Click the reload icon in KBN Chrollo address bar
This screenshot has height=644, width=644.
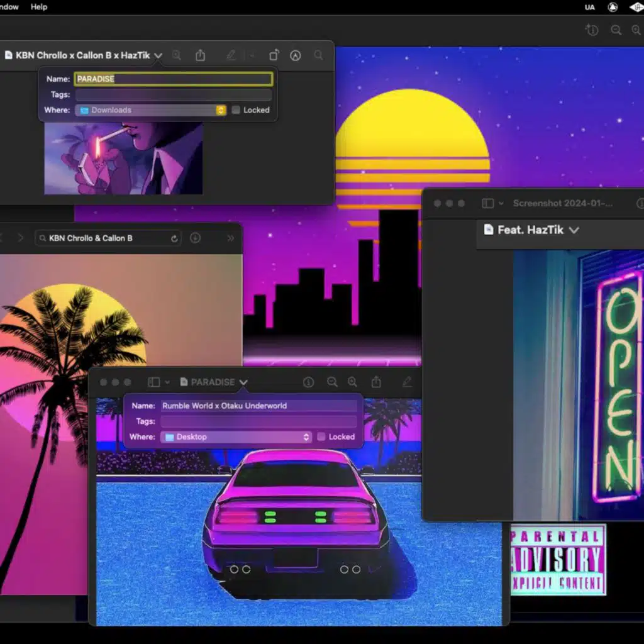pos(174,238)
